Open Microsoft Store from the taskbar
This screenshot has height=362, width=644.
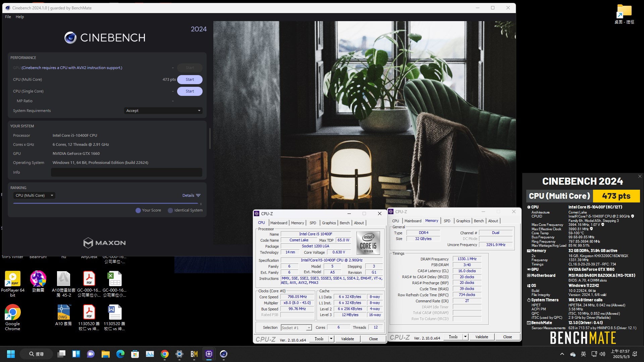coord(135,354)
